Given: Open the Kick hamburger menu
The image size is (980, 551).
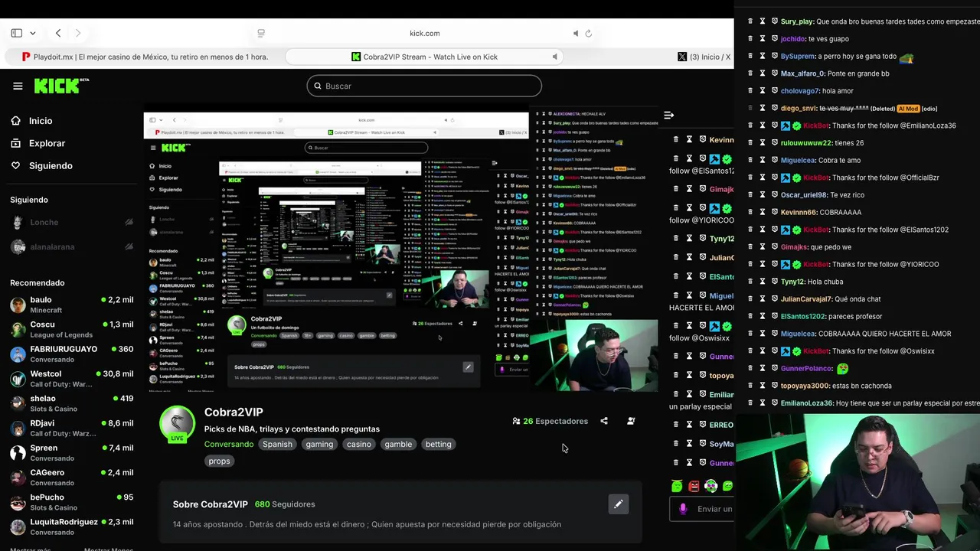Looking at the screenshot, I should (x=18, y=86).
